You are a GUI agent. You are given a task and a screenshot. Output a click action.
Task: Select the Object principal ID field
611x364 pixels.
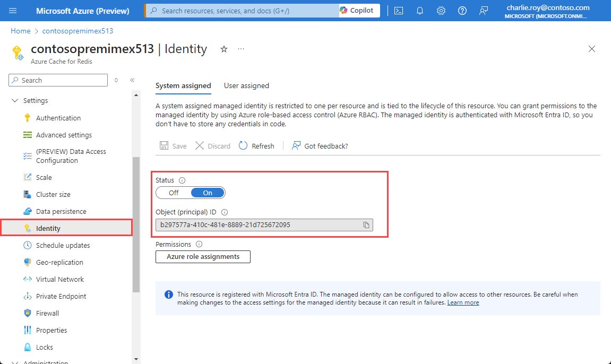(264, 225)
